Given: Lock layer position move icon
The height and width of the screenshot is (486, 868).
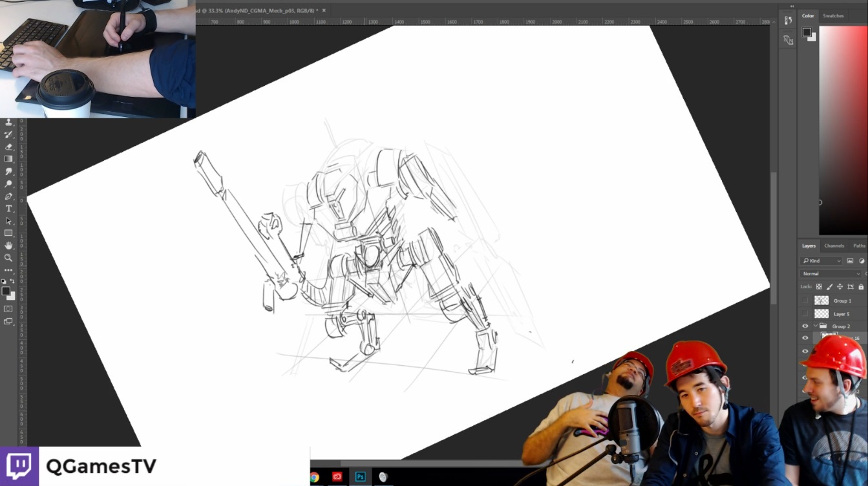Looking at the screenshot, I should pyautogui.click(x=840, y=286).
